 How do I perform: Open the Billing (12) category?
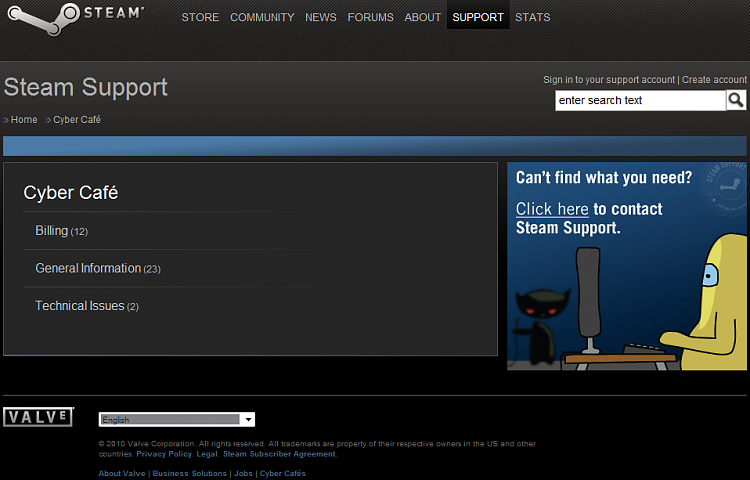click(x=61, y=231)
